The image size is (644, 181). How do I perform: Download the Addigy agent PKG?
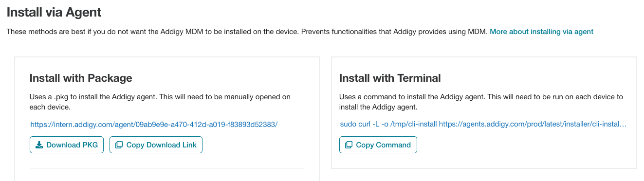coord(67,145)
